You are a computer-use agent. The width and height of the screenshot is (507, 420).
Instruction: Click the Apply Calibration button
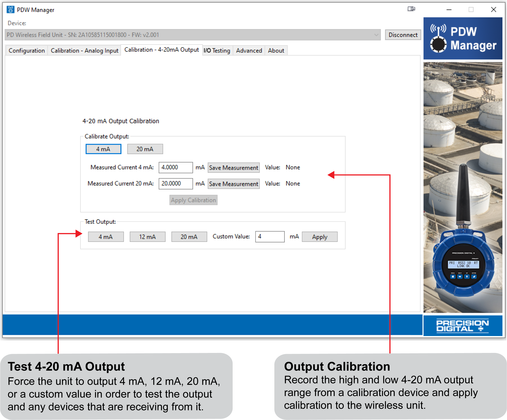coord(193,200)
